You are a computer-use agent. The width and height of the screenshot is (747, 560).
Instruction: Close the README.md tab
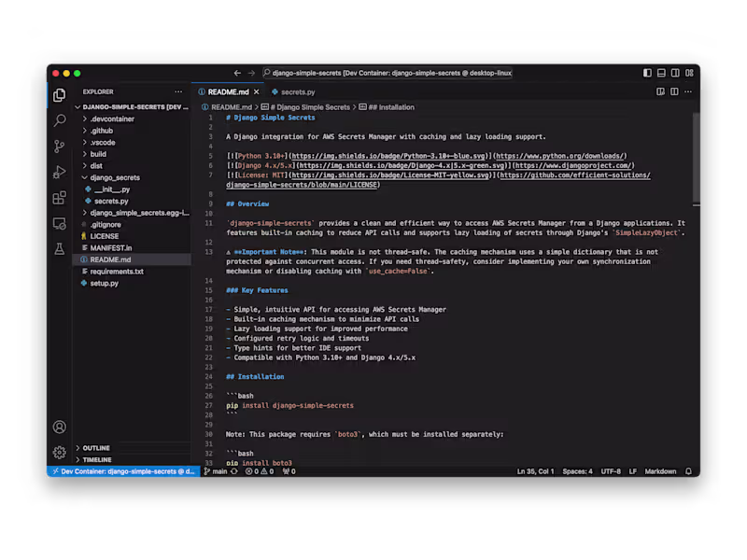click(x=256, y=91)
